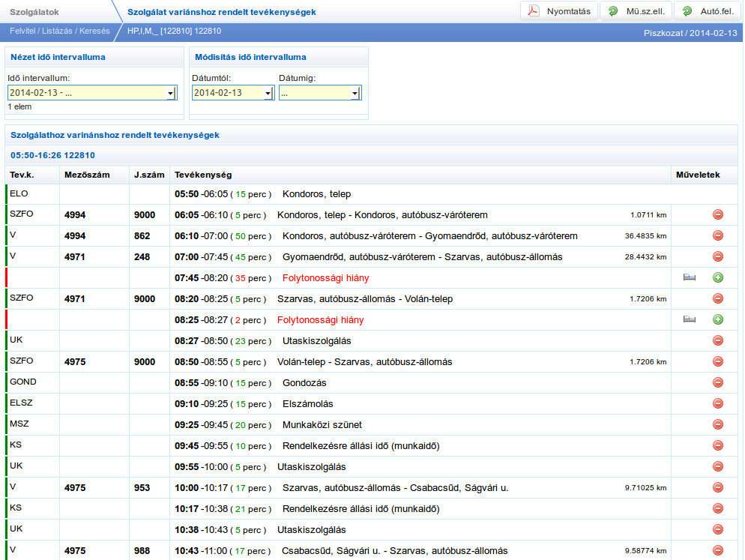
Task: Click journey number 862
Action: 142,236
